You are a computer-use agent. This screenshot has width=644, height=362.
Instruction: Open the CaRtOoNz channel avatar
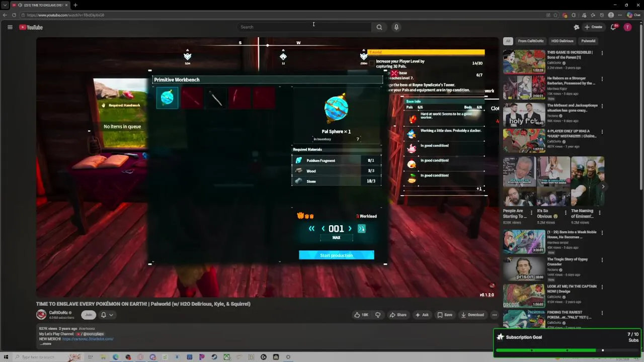(x=41, y=315)
